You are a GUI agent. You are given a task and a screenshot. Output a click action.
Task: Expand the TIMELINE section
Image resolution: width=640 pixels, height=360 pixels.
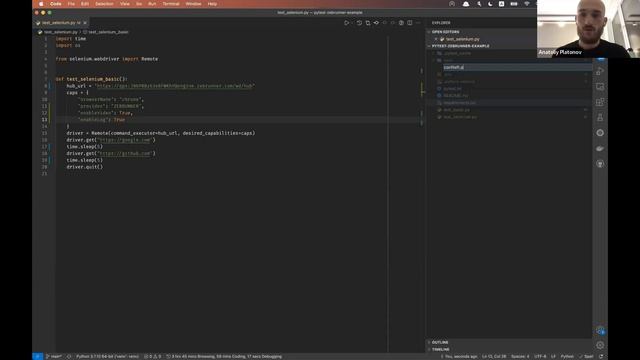(441, 349)
